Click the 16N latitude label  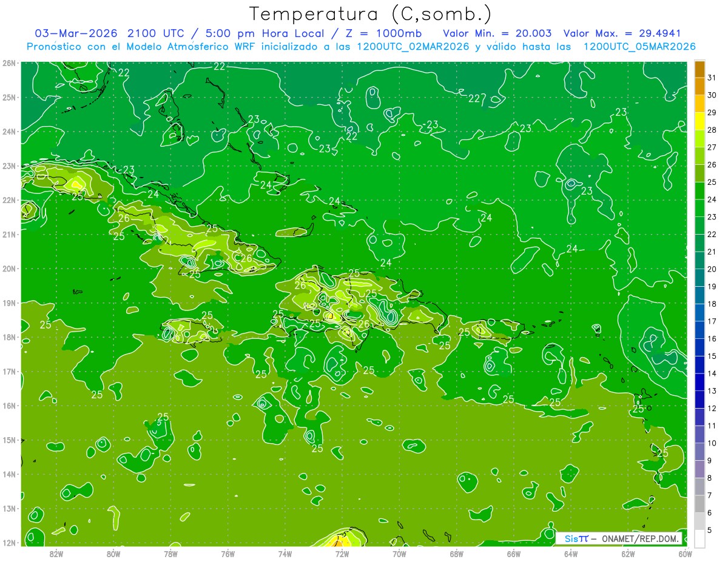click(9, 406)
